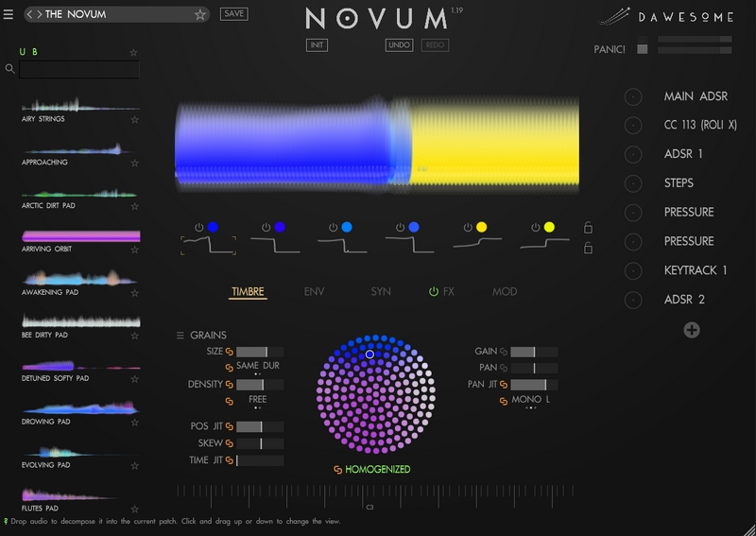The height and width of the screenshot is (536, 756).
Task: Add a new modulator with plus icon
Action: point(692,330)
